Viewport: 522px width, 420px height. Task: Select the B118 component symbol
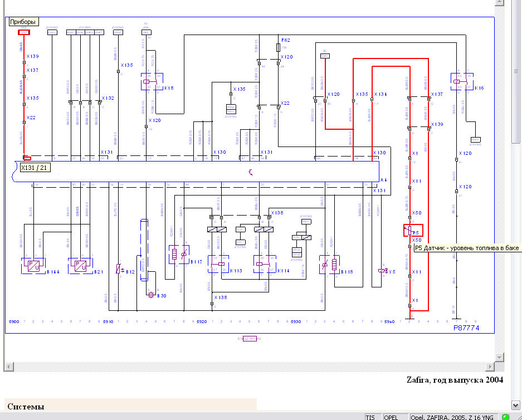(330, 265)
